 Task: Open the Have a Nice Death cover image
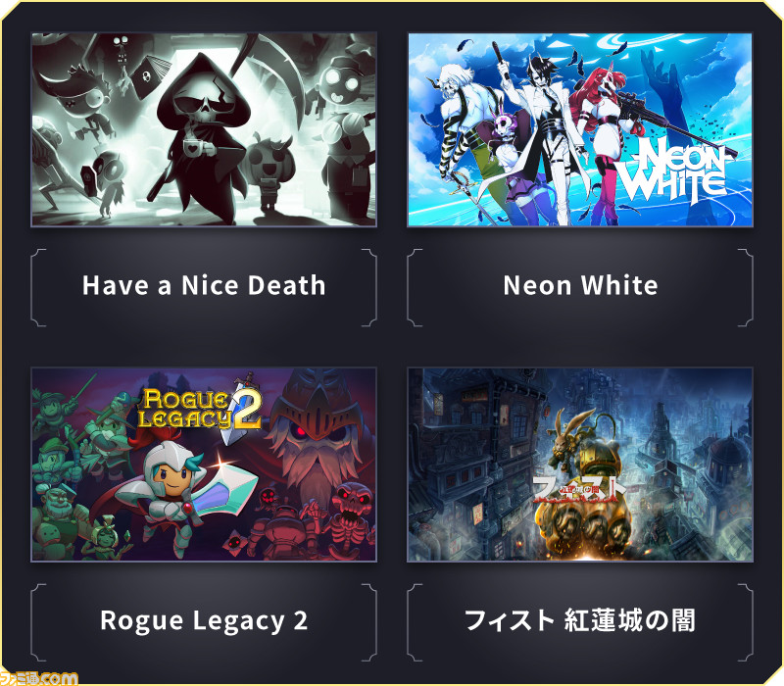[204, 129]
